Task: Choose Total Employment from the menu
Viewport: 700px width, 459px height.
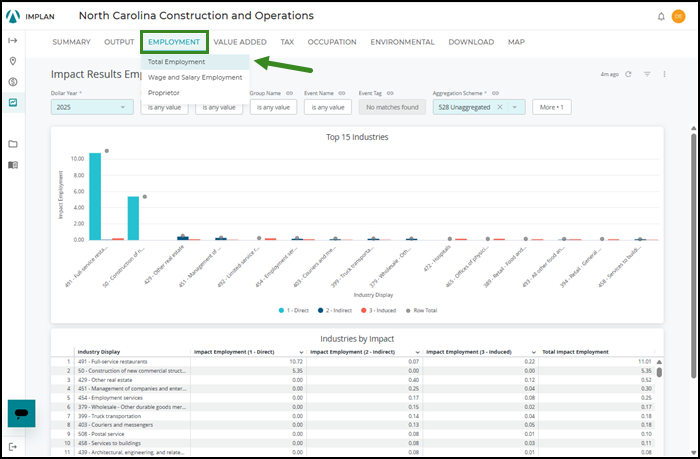Action: 195,62
